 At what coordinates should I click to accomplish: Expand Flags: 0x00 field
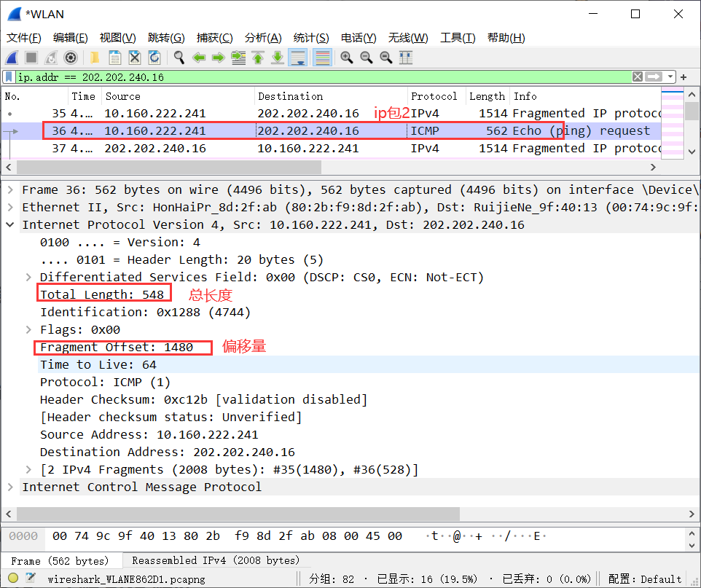click(x=28, y=329)
